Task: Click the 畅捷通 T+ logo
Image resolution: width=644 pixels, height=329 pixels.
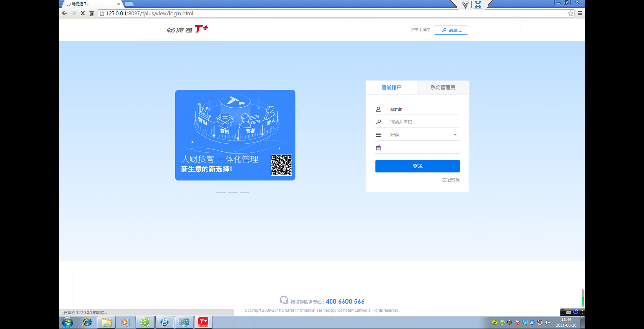Action: pos(187,30)
